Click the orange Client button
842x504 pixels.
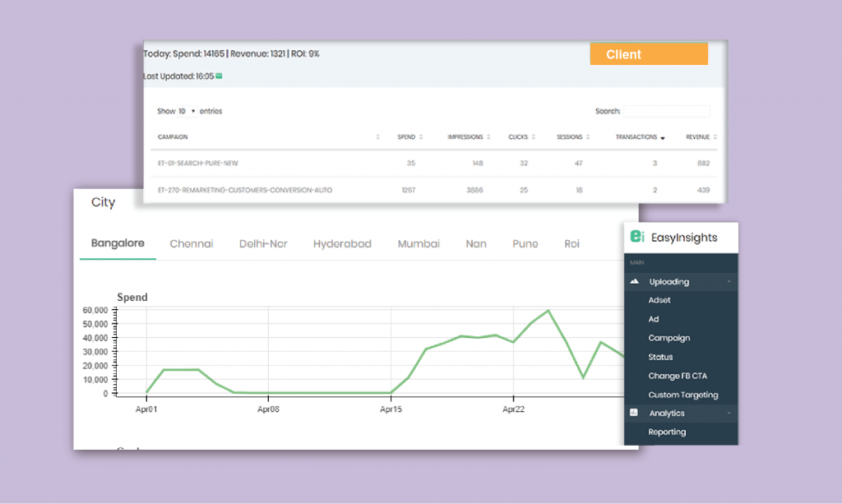point(649,53)
